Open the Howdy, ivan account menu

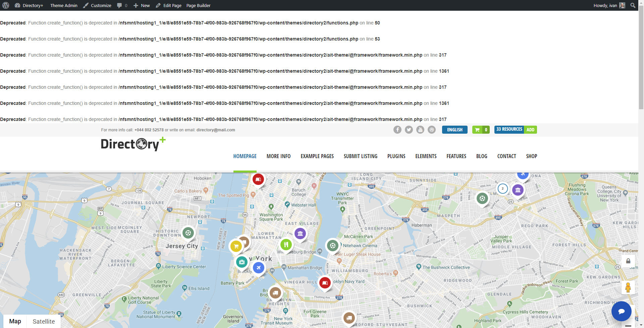point(609,5)
